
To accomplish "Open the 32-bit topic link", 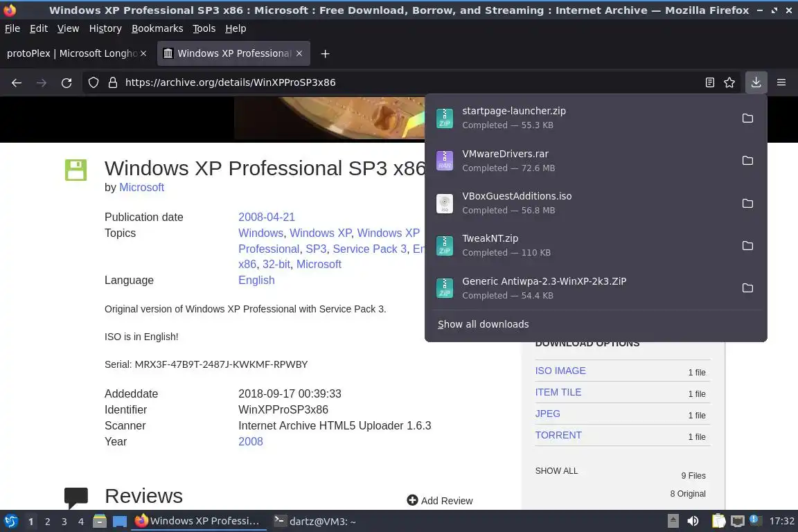I will [x=276, y=264].
